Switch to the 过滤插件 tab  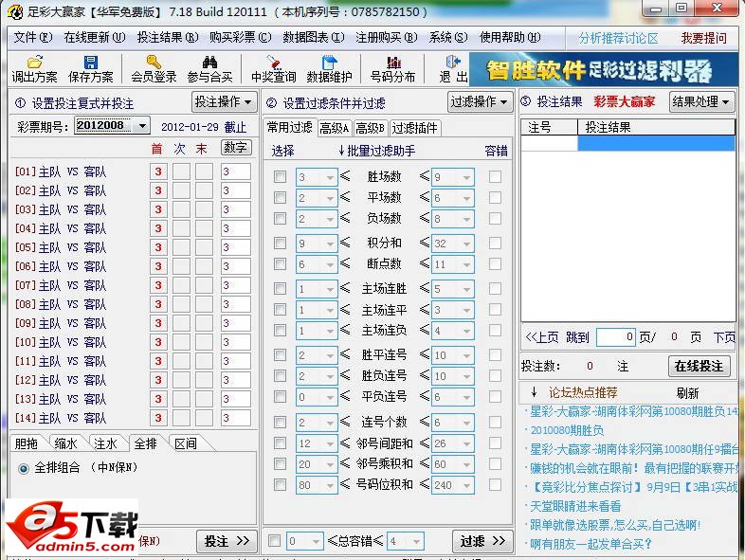point(414,128)
